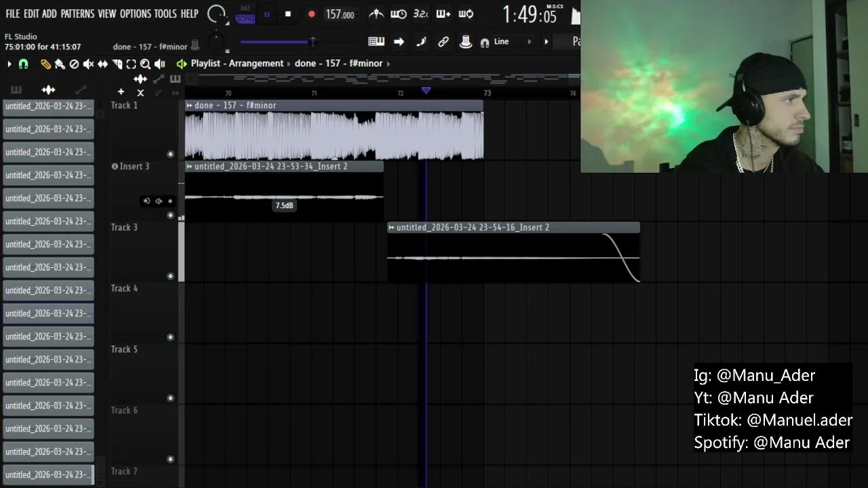Show patterns in picker panel
This screenshot has height=488, width=868.
pyautogui.click(x=16, y=89)
